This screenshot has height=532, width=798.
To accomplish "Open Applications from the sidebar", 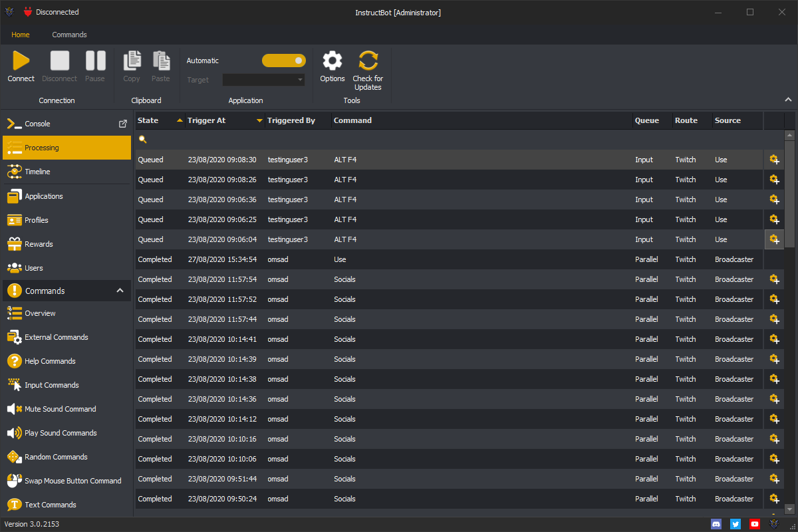I will [x=66, y=196].
